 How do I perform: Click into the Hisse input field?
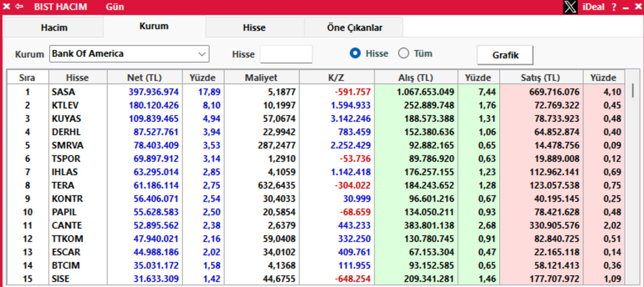coord(286,54)
